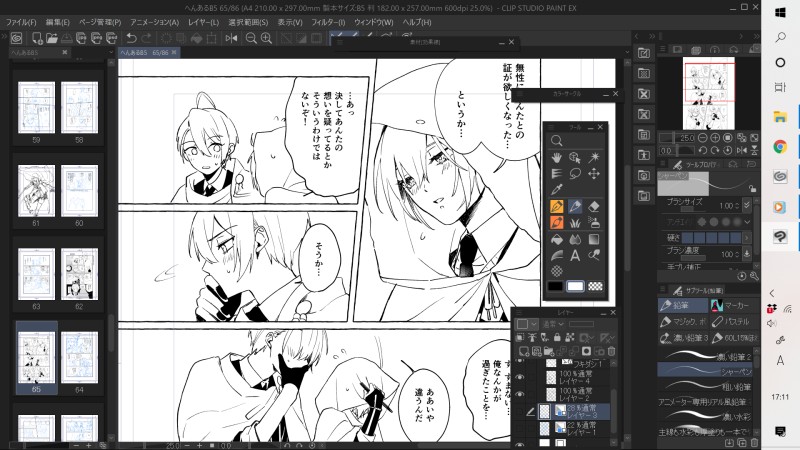
Task: Click the new raster layer icon
Action: click(524, 351)
